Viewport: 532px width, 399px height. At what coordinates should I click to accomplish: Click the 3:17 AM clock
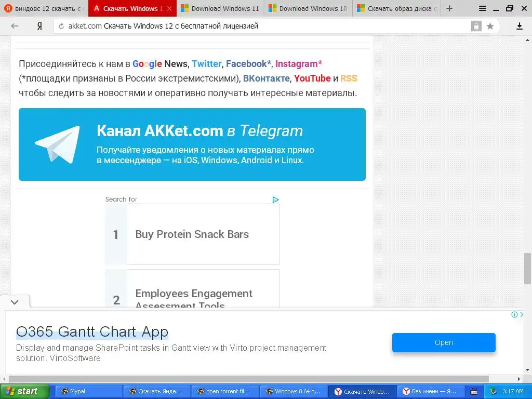pos(513,391)
